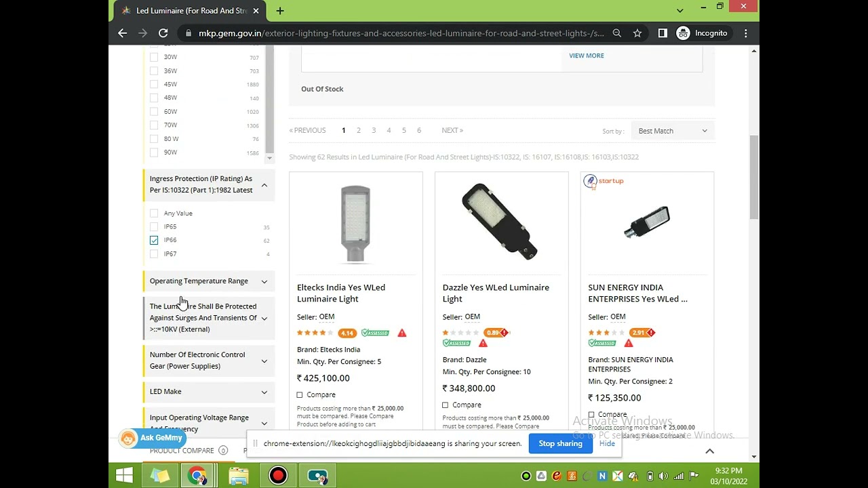This screenshot has width=868, height=488.
Task: Go to results page 2
Action: (x=359, y=130)
